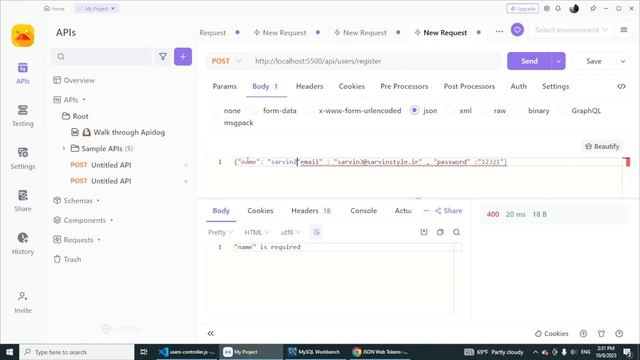The width and height of the screenshot is (640, 360).
Task: Expand the Sample APIs folder
Action: pyautogui.click(x=64, y=149)
